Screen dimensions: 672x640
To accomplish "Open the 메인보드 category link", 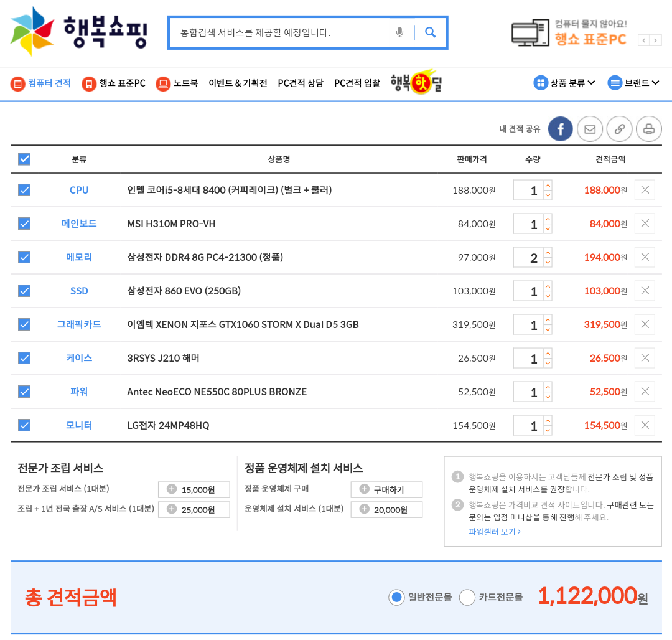I will (79, 224).
